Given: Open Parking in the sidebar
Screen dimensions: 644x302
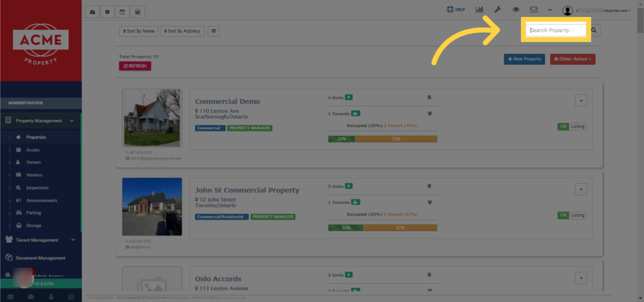Looking at the screenshot, I should click(33, 213).
